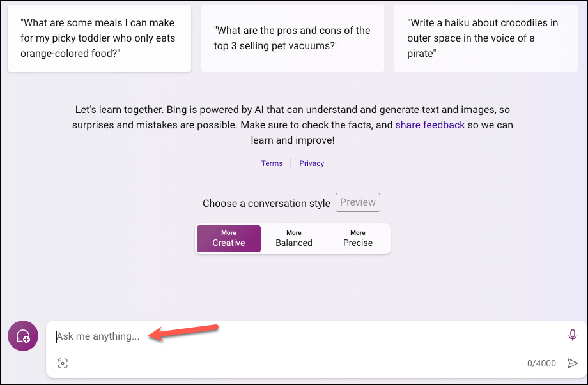Select the More Creative conversation style

[229, 239]
